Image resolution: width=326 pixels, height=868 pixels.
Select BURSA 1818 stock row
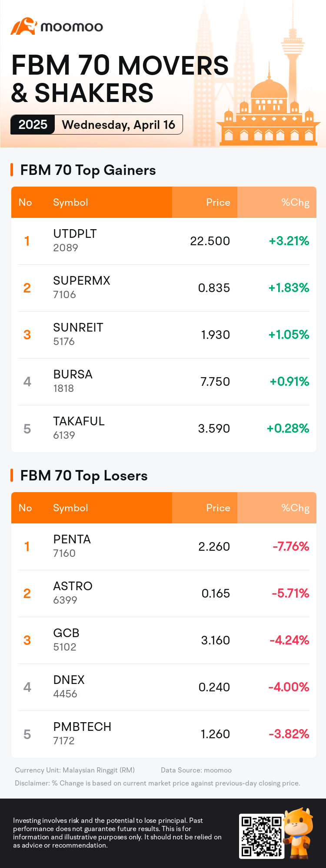[164, 381]
